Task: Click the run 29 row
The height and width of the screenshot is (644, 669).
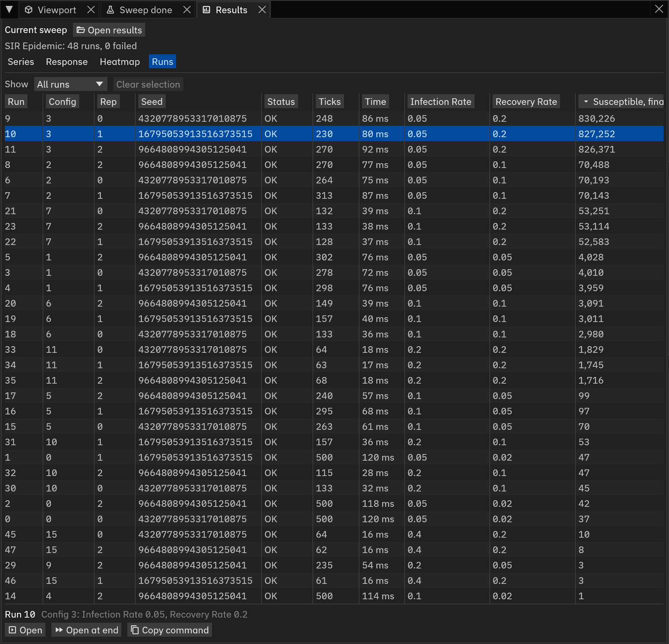Action: pyautogui.click(x=334, y=565)
